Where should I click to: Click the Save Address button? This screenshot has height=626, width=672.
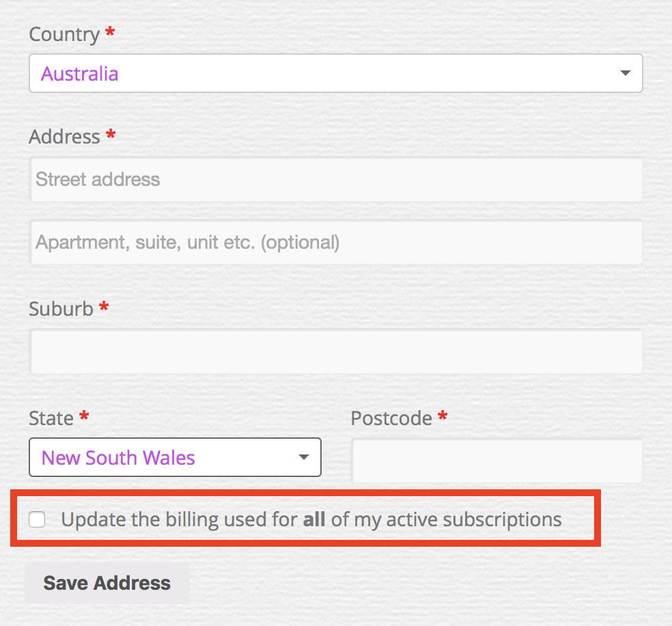point(107,583)
